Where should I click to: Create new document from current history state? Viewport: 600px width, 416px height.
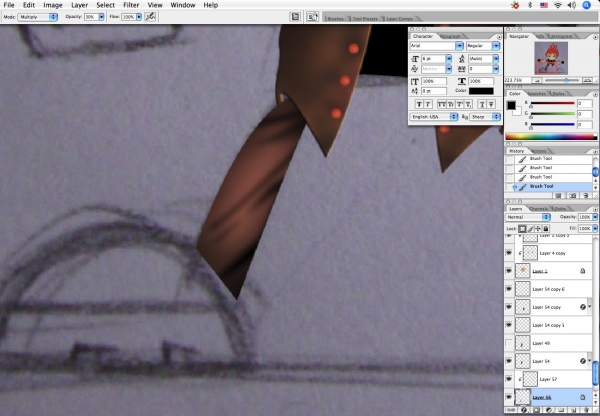[559, 196]
